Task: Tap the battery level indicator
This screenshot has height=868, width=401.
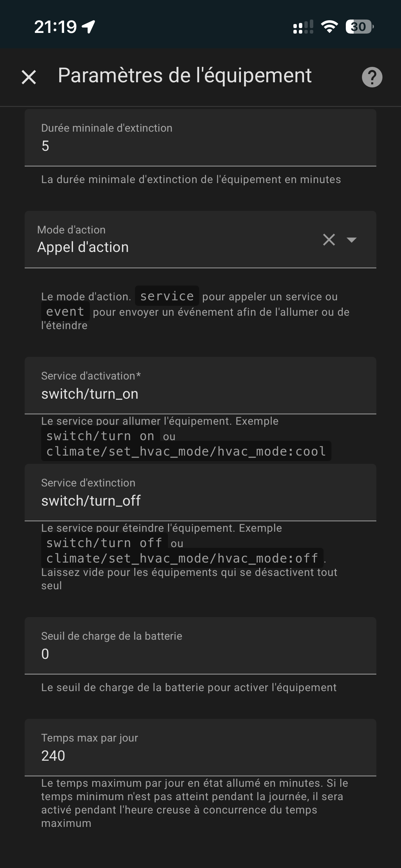Action: coord(359,27)
